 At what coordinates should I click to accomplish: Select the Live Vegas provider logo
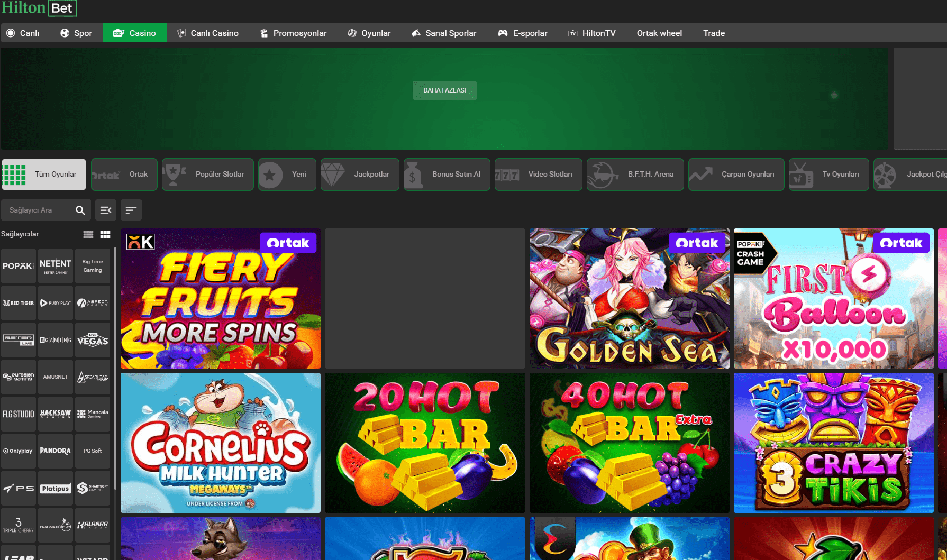[93, 340]
